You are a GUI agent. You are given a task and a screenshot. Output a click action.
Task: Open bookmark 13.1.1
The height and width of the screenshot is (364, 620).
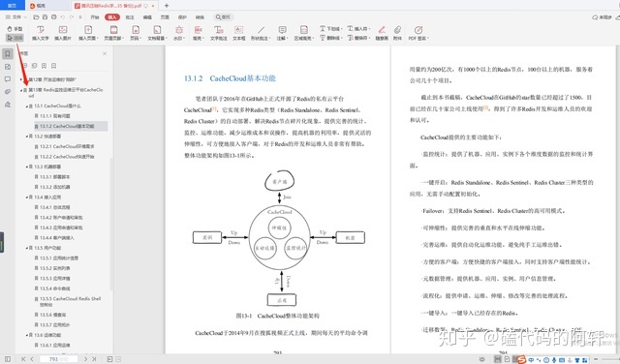(x=55, y=116)
